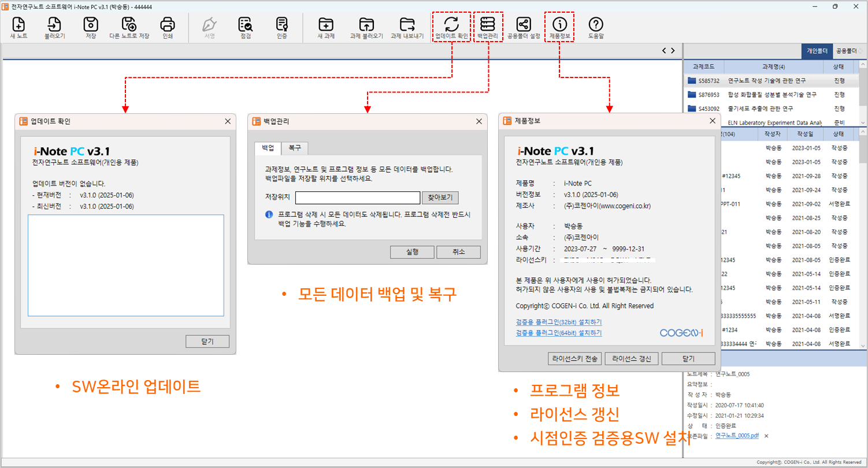This screenshot has height=468, width=868.
Task: Select project '합성 화합물질 성분별 분석기술 연구'
Action: [772, 95]
